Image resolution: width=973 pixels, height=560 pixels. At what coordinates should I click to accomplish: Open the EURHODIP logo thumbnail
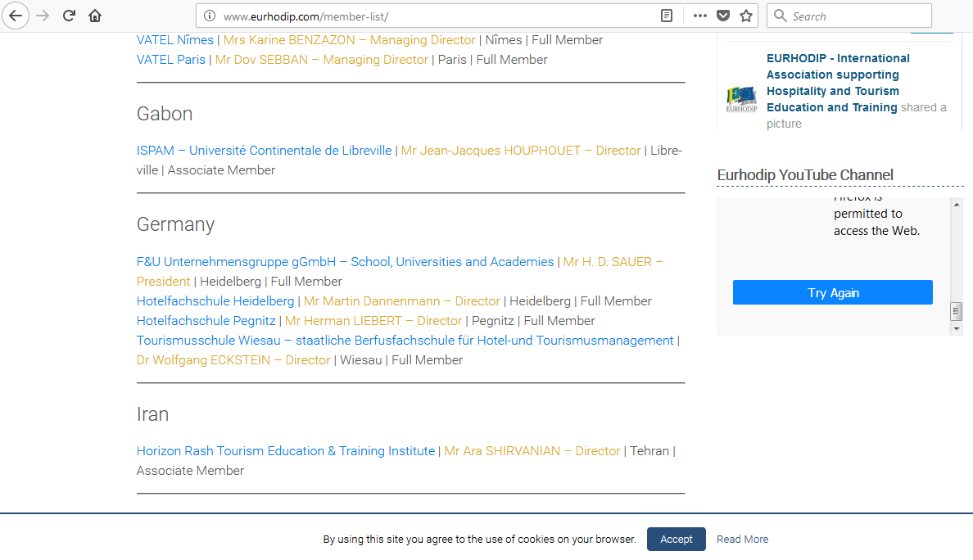coord(741,99)
